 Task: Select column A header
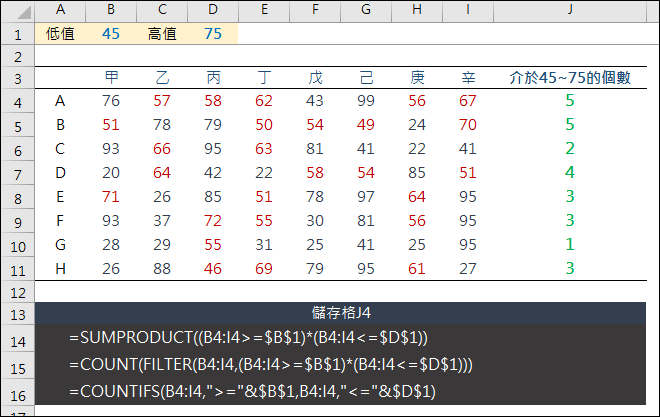point(60,10)
